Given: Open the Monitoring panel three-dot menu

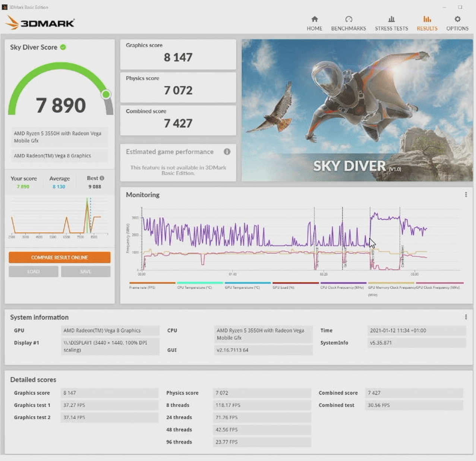Looking at the screenshot, I should tap(466, 195).
